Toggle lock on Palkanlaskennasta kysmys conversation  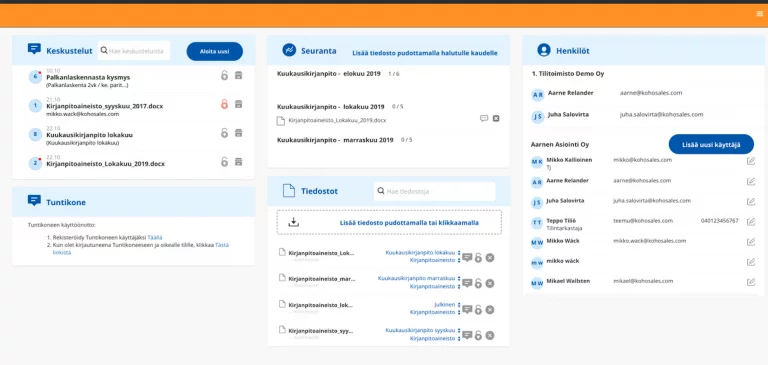224,75
